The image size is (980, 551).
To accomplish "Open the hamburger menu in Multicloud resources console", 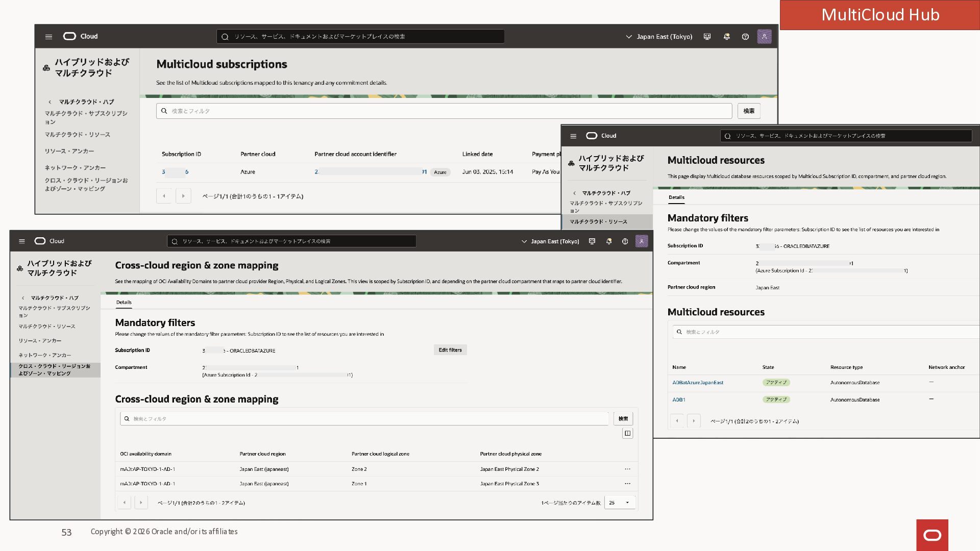I will tap(573, 136).
